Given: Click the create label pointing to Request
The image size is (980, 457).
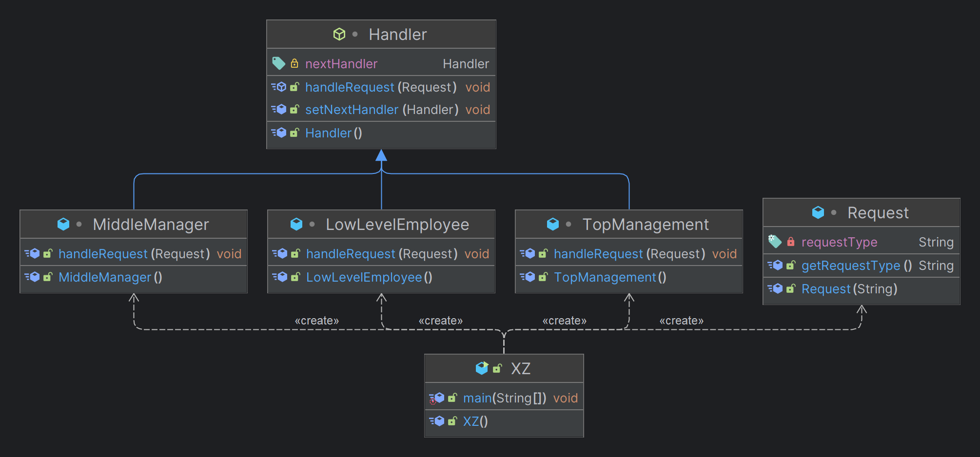Looking at the screenshot, I should (x=682, y=321).
